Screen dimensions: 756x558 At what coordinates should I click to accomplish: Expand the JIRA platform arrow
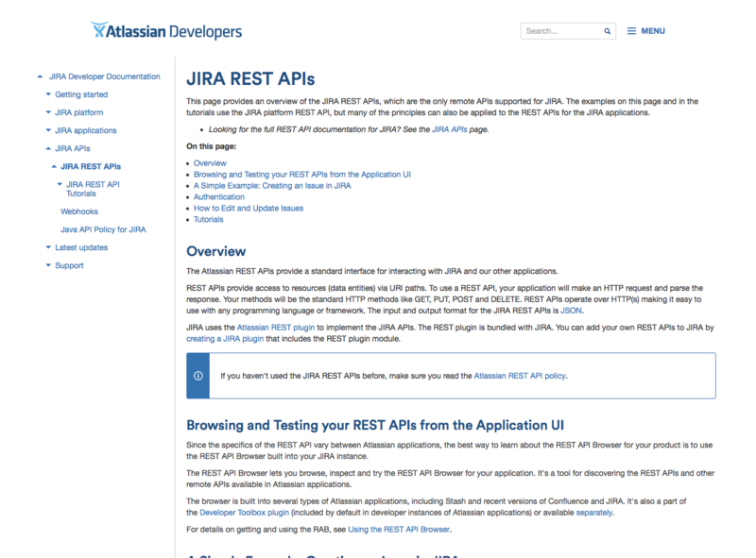[x=48, y=112]
